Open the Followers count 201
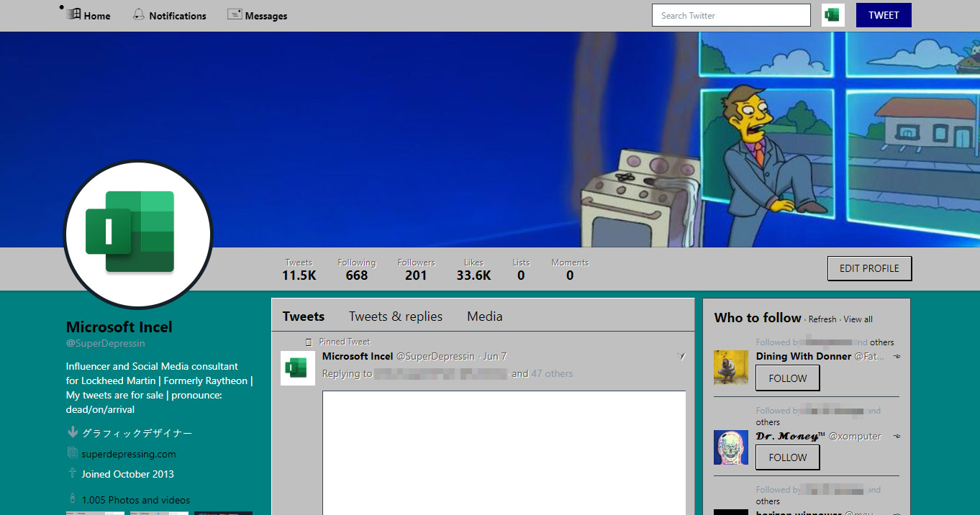 416,270
